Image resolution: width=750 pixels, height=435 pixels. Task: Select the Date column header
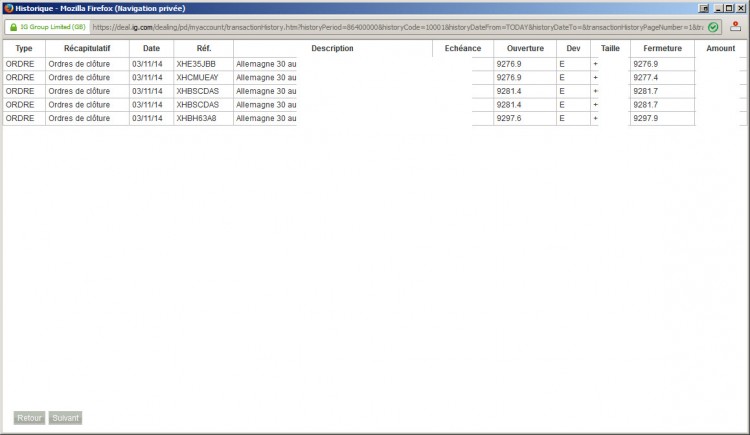[x=151, y=48]
